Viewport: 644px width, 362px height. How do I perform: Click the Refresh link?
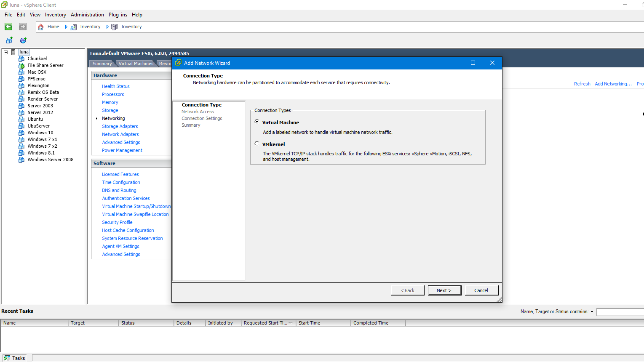coord(582,84)
